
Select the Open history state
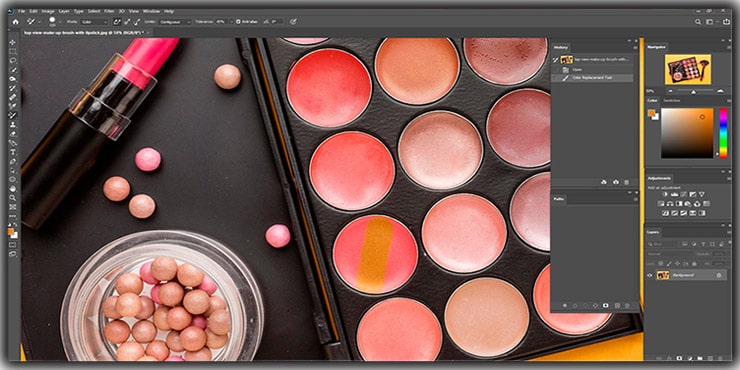pos(592,70)
